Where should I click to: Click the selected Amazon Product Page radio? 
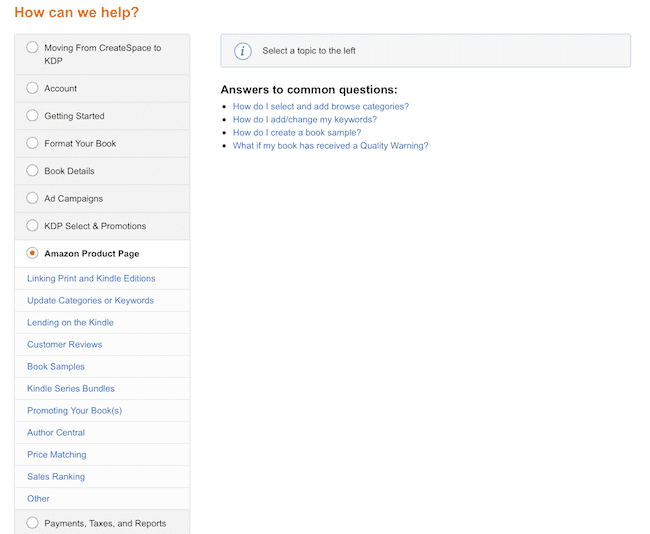click(32, 253)
